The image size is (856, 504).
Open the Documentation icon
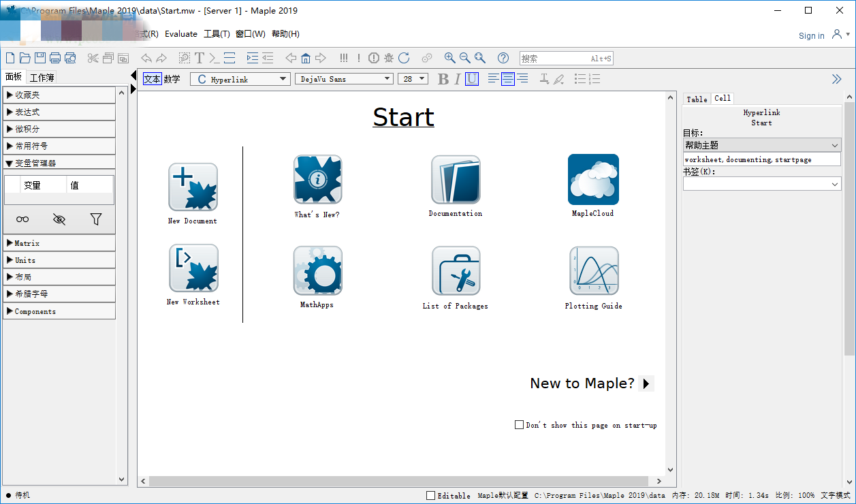(456, 179)
